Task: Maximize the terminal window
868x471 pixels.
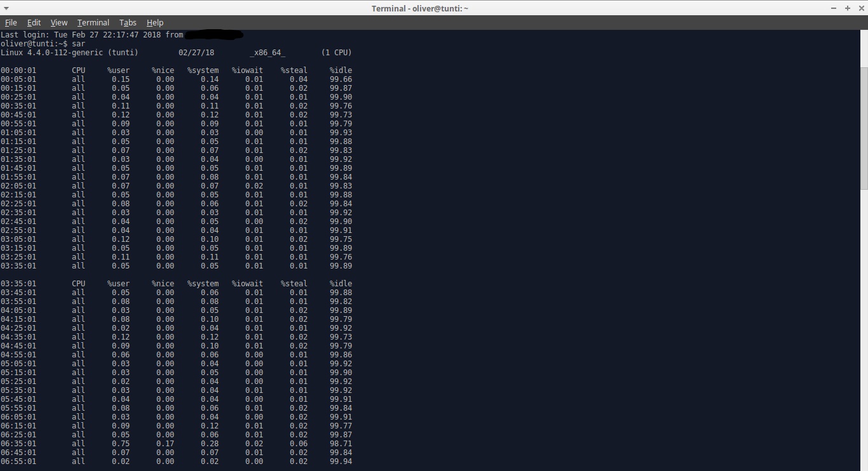Action: coord(848,8)
